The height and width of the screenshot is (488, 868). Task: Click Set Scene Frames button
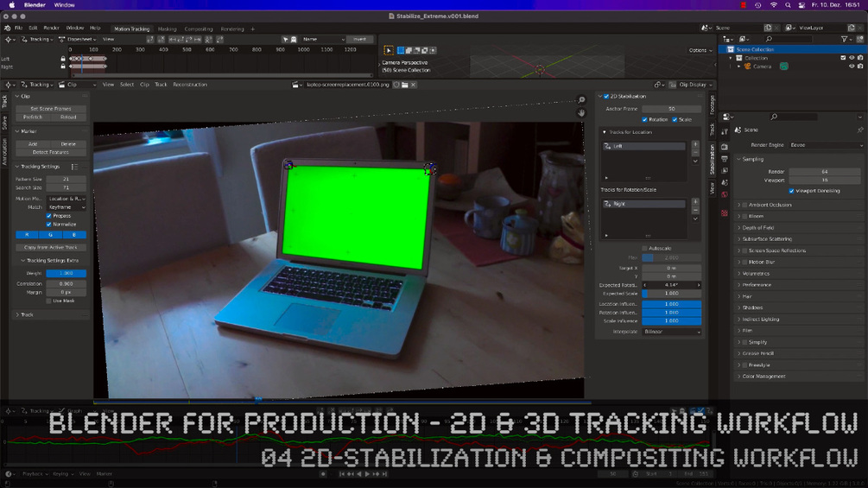[51, 109]
